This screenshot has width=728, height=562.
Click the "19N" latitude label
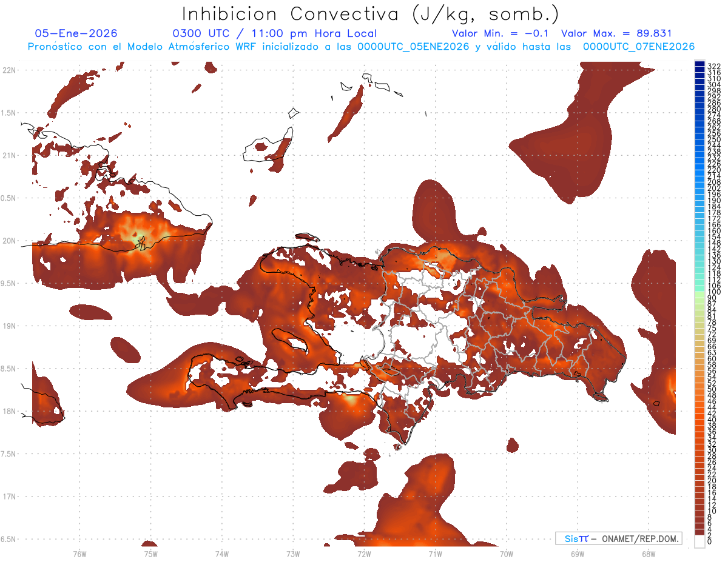[9, 326]
